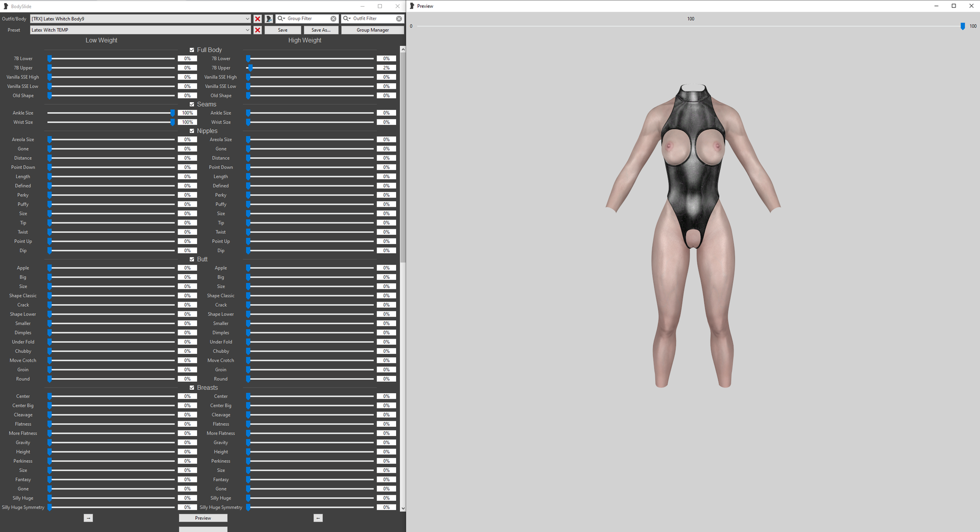980x532 pixels.
Task: Click the Group Filter search magnifier icon
Action: click(281, 18)
